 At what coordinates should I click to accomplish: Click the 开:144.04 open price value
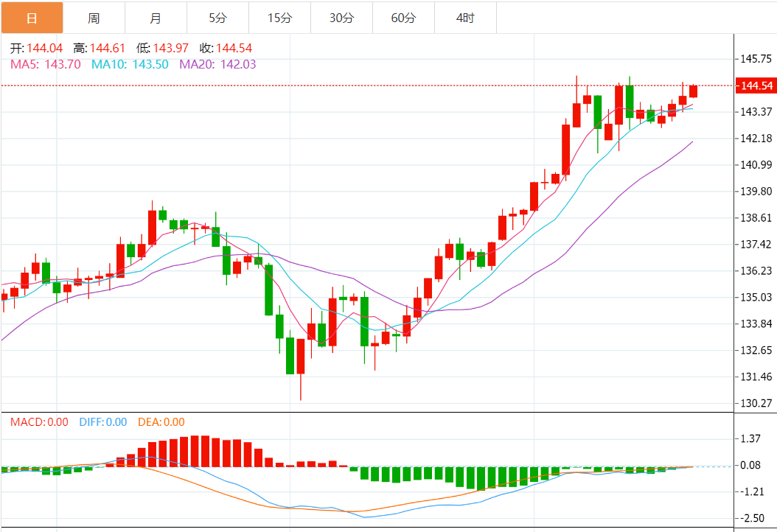tap(37, 48)
